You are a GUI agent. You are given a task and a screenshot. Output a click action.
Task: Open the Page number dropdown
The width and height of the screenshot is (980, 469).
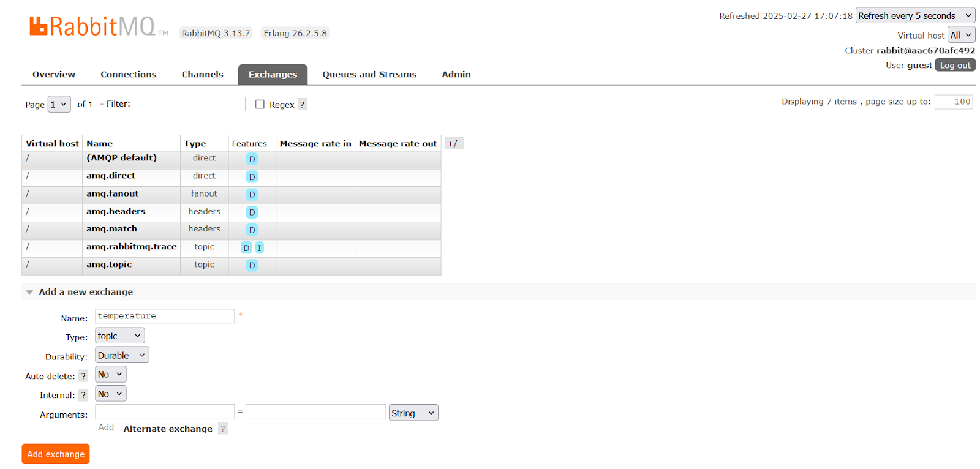pos(59,105)
